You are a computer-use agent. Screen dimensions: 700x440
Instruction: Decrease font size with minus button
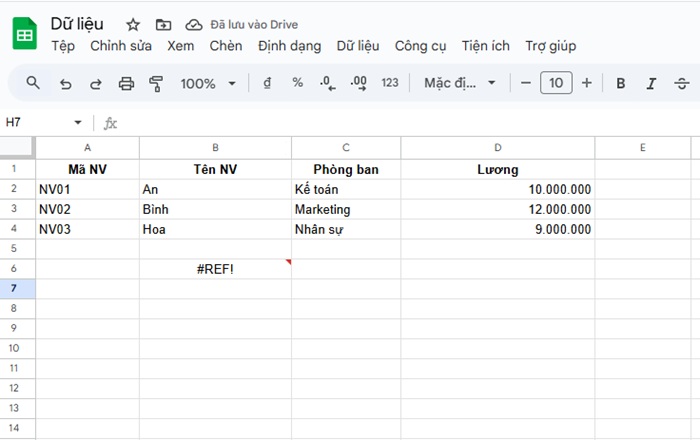tap(526, 83)
